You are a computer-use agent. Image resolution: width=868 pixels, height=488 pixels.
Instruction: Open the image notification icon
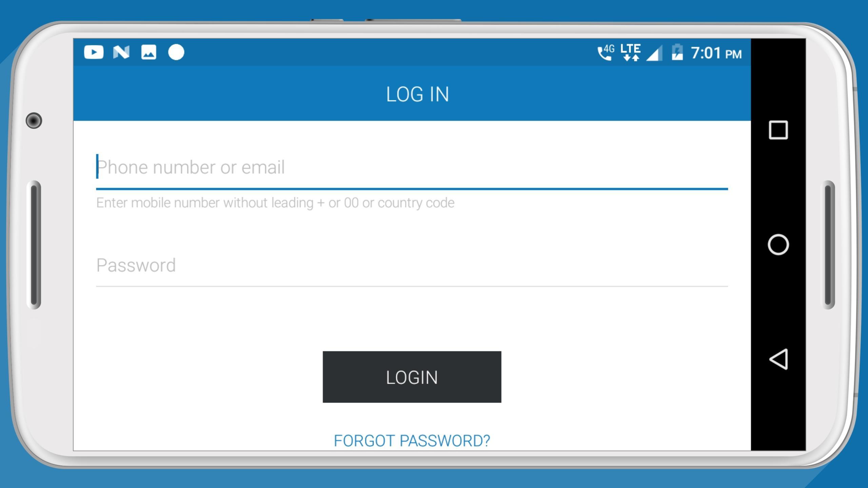149,52
